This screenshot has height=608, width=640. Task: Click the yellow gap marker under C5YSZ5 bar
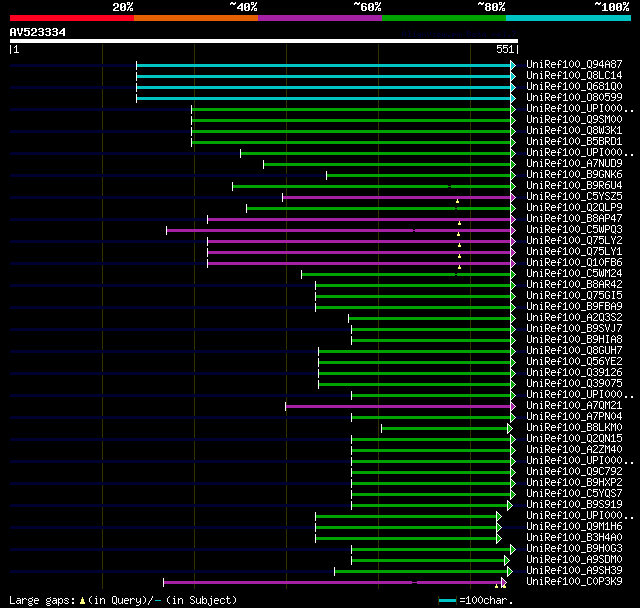coord(458,201)
